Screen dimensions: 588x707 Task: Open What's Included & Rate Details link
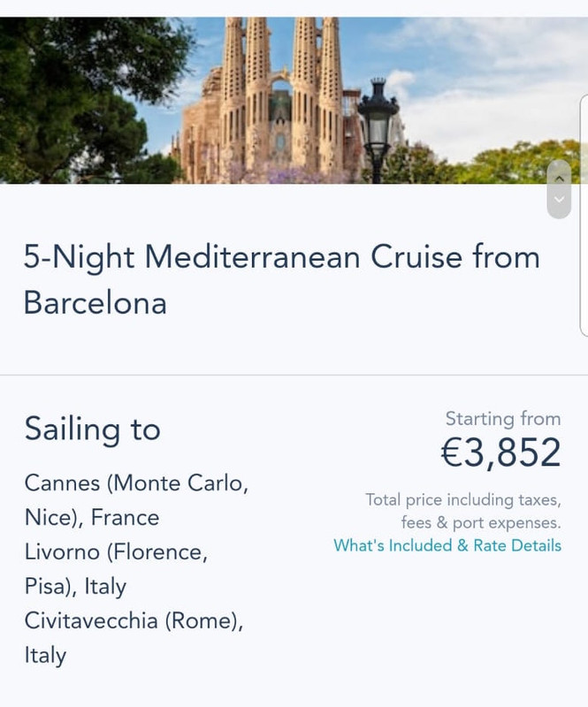pyautogui.click(x=447, y=545)
